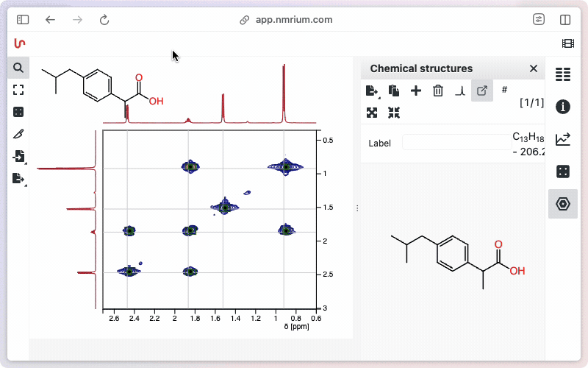Delete the molecule with trash icon

point(438,91)
